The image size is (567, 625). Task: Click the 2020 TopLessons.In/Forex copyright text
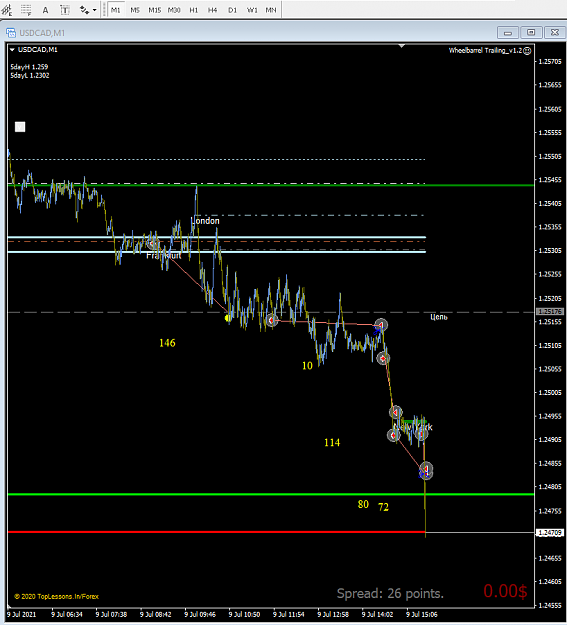(x=57, y=597)
